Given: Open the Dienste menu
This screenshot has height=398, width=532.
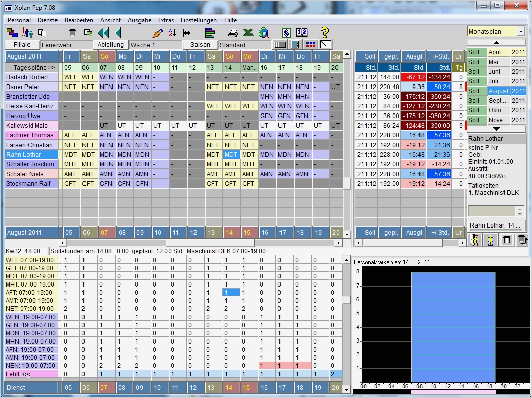Looking at the screenshot, I should tap(47, 20).
